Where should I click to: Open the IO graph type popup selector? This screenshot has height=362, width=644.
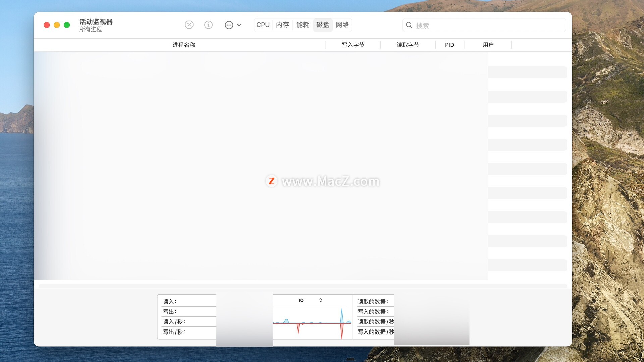click(310, 300)
